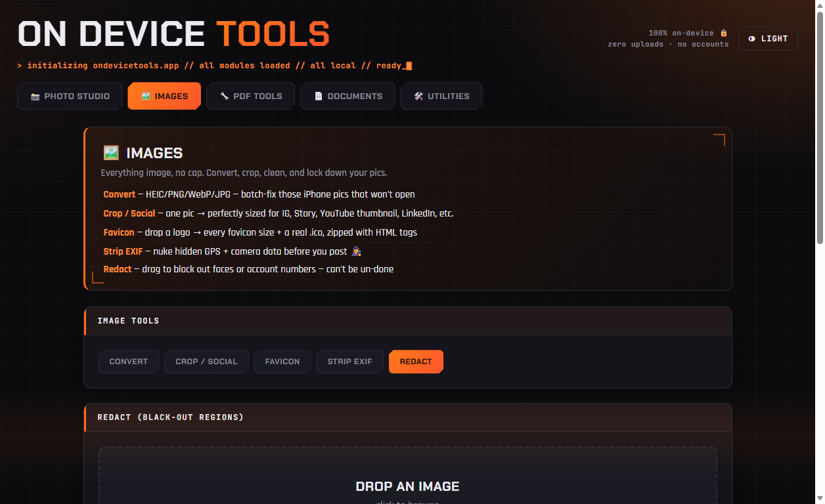
Task: Choose the Crop / Social tool
Action: click(x=206, y=362)
